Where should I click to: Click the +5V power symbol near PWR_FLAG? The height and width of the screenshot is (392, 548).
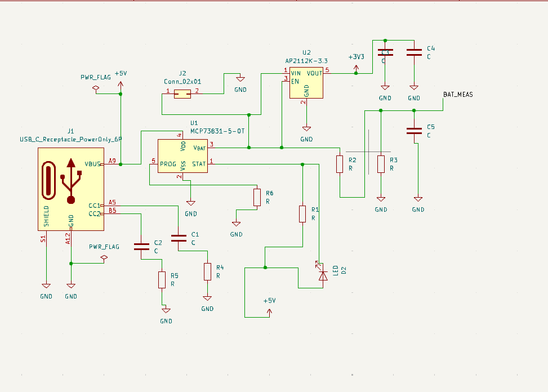tap(121, 87)
